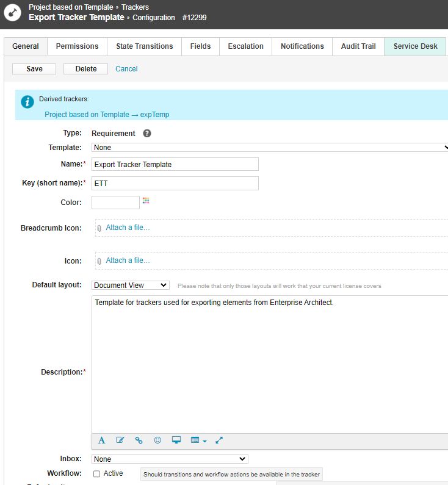The height and width of the screenshot is (485, 448).
Task: Focus the Key (short name) field
Action: coord(175,183)
